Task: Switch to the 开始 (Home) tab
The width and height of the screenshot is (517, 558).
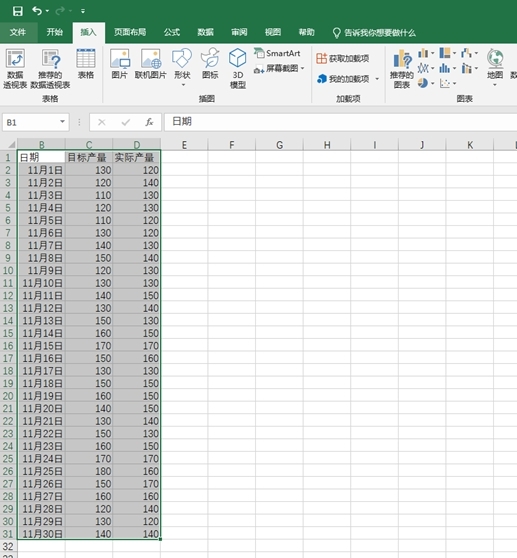Action: 54,32
